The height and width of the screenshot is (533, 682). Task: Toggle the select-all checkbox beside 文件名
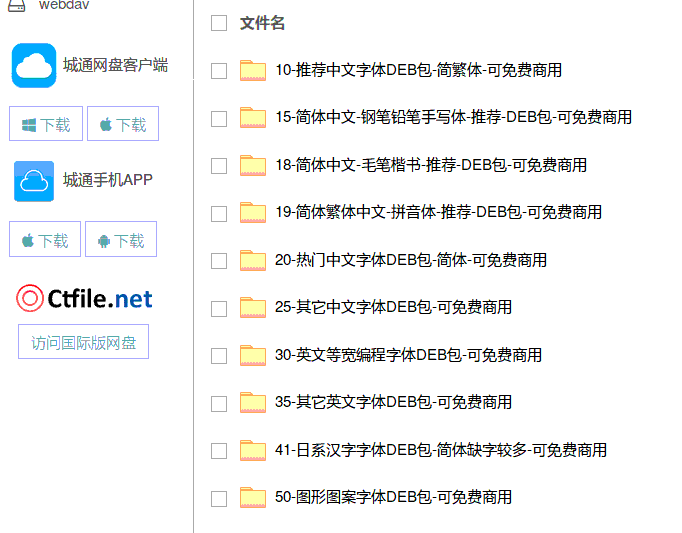tap(219, 23)
